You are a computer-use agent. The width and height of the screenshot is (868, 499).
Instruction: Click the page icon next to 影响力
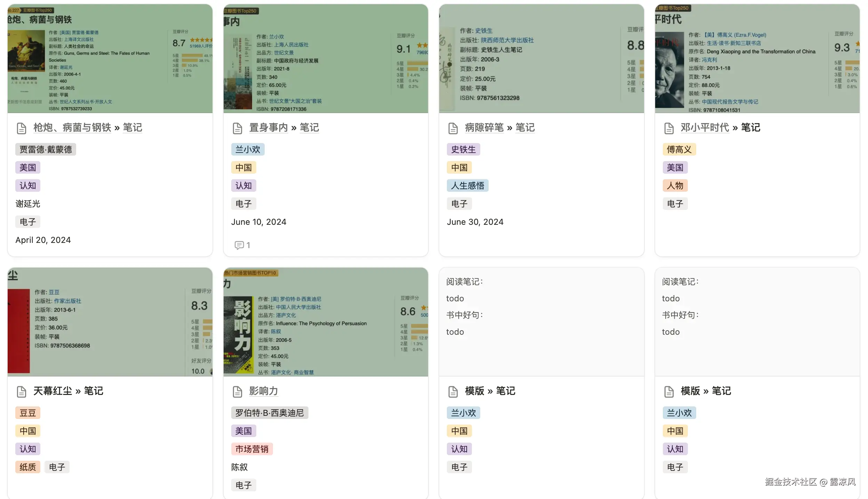click(x=238, y=391)
